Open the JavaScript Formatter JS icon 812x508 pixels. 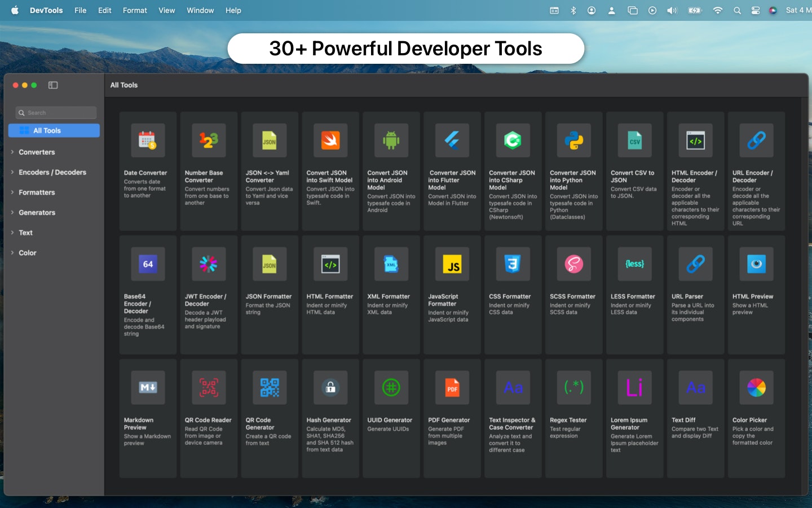(x=452, y=264)
